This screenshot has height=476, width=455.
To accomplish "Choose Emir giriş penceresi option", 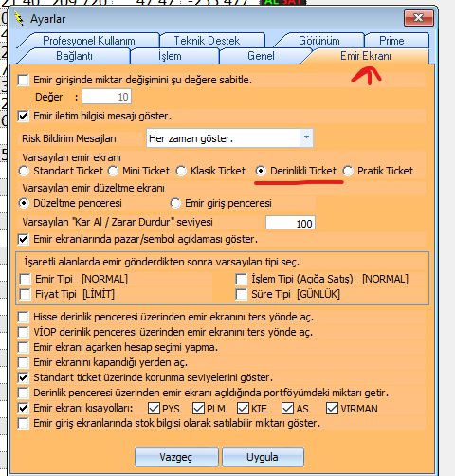I will click(x=175, y=203).
